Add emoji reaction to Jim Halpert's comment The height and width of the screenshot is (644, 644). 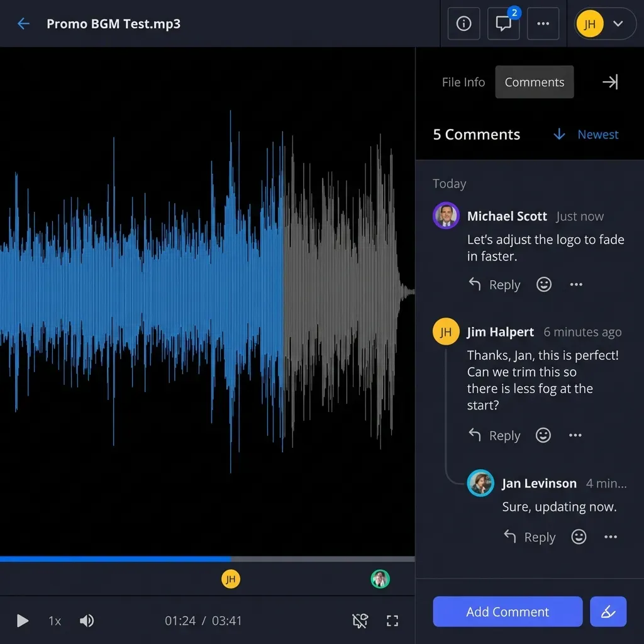pyautogui.click(x=543, y=435)
